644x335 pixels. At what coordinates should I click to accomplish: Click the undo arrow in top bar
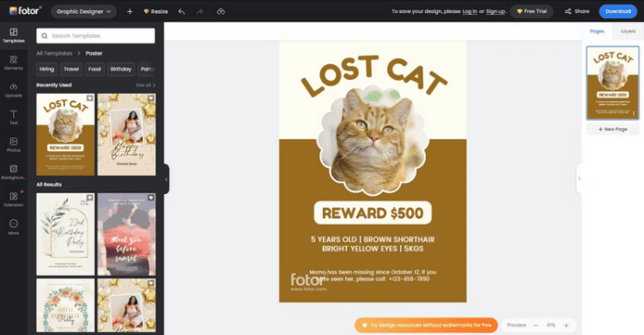[181, 12]
